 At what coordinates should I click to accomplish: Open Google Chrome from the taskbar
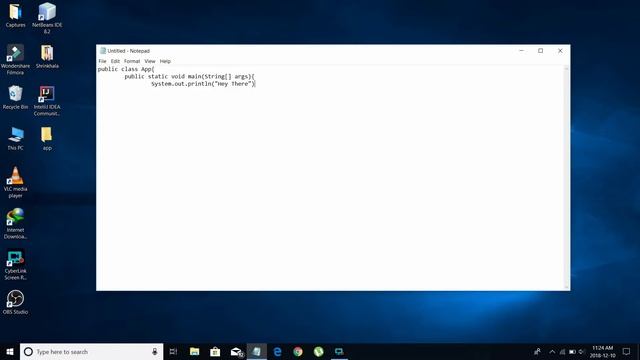(x=298, y=351)
